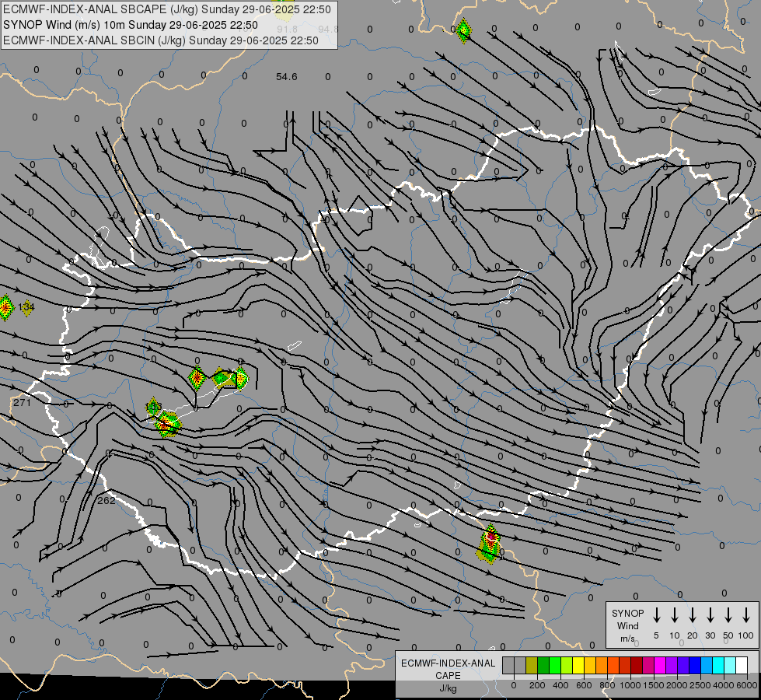761x700 pixels.
Task: Select the first gray swatch in CAPE legend
Action: [x=508, y=665]
